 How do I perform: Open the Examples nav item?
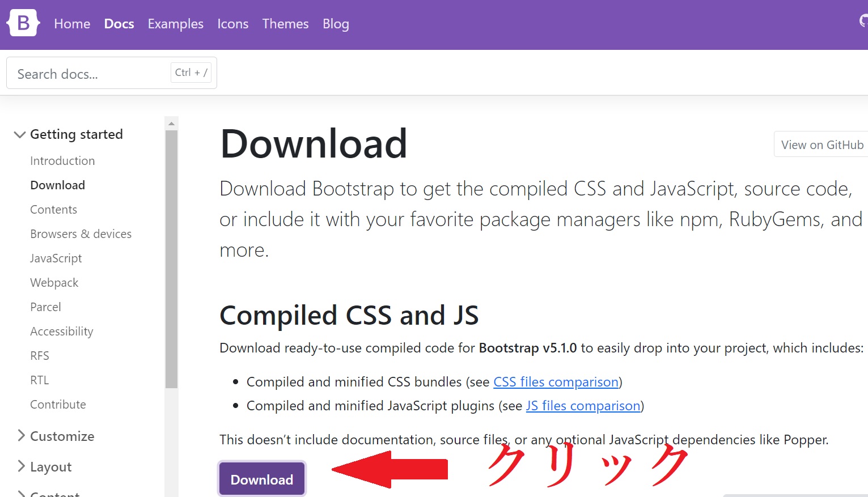click(x=176, y=24)
